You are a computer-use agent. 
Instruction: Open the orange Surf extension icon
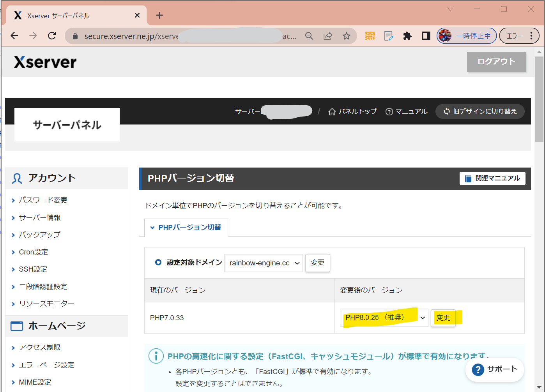coord(370,36)
